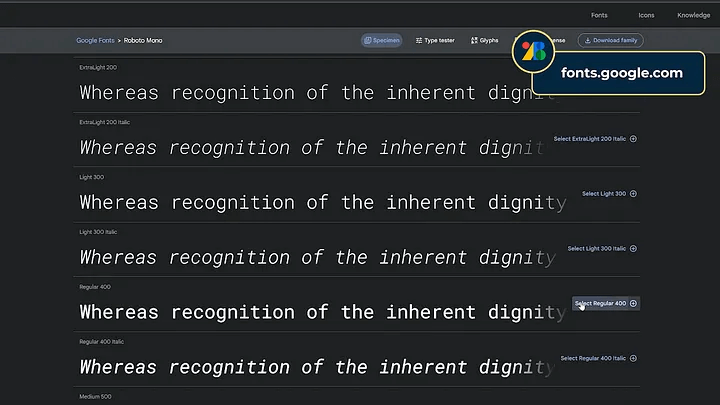
Task: Click the Glyphs tab icon
Action: pyautogui.click(x=474, y=40)
